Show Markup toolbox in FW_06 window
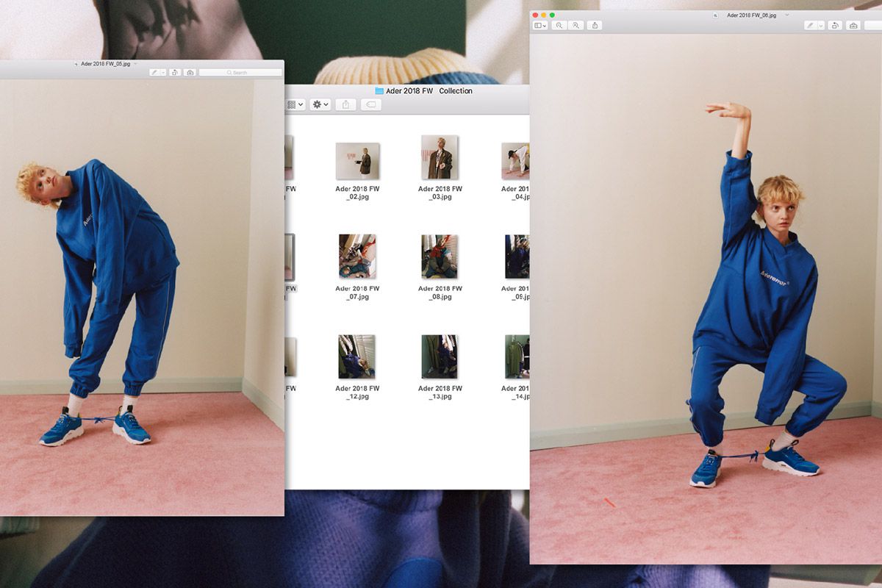 tap(853, 26)
